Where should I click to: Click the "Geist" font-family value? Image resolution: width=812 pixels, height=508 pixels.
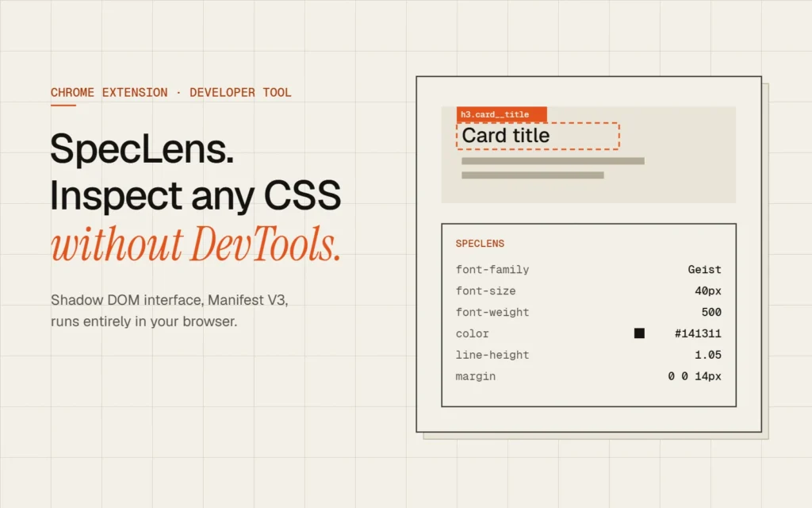704,270
